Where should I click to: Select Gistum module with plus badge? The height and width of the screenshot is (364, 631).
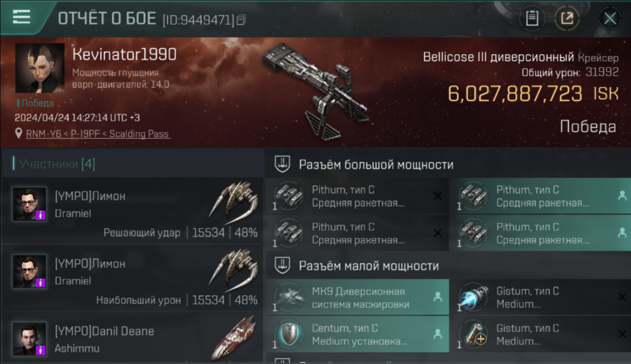tap(472, 334)
